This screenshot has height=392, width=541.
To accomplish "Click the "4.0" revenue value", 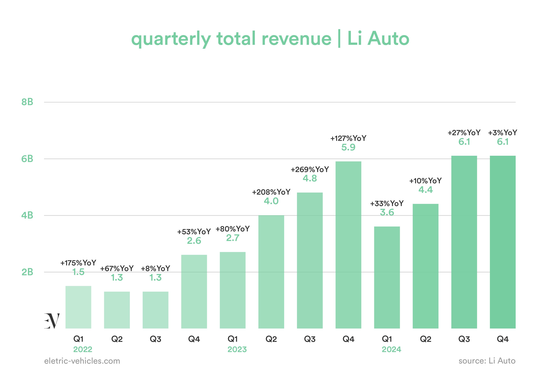I will [x=271, y=201].
